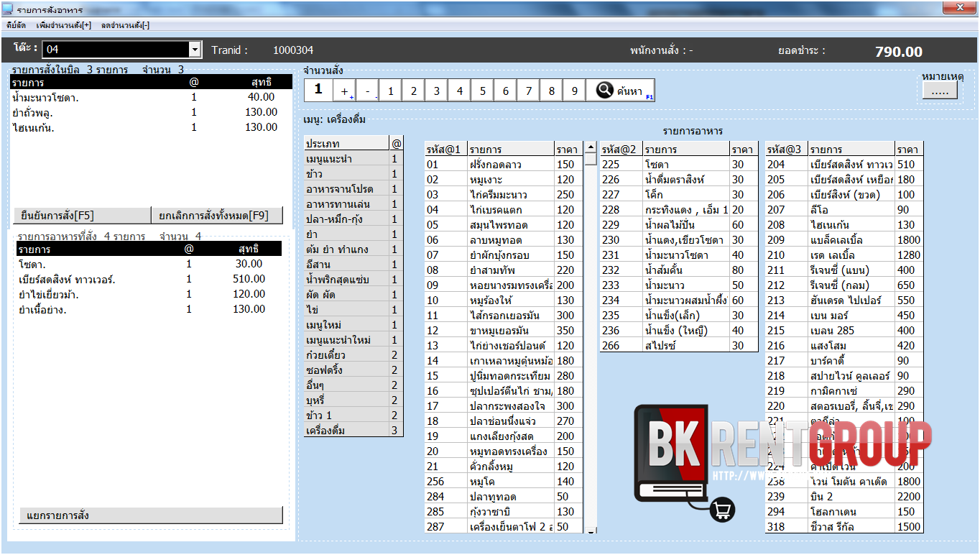Open the คีย์ลัด menu
980x555 pixels.
click(x=16, y=25)
